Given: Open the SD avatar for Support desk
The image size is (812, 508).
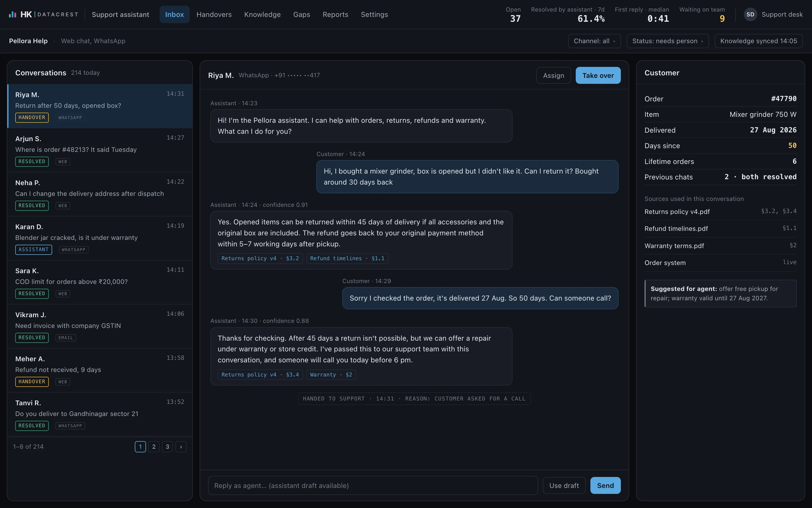Looking at the screenshot, I should click(750, 14).
